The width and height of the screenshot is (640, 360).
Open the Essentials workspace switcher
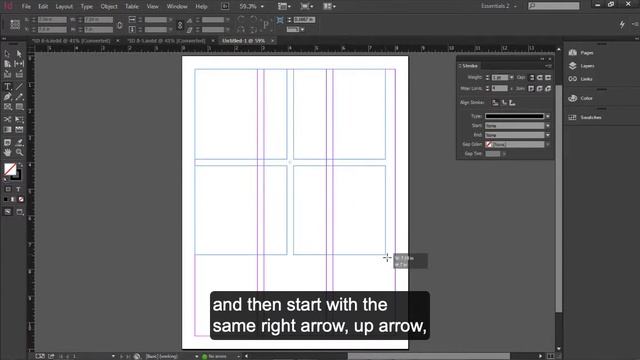coord(498,6)
